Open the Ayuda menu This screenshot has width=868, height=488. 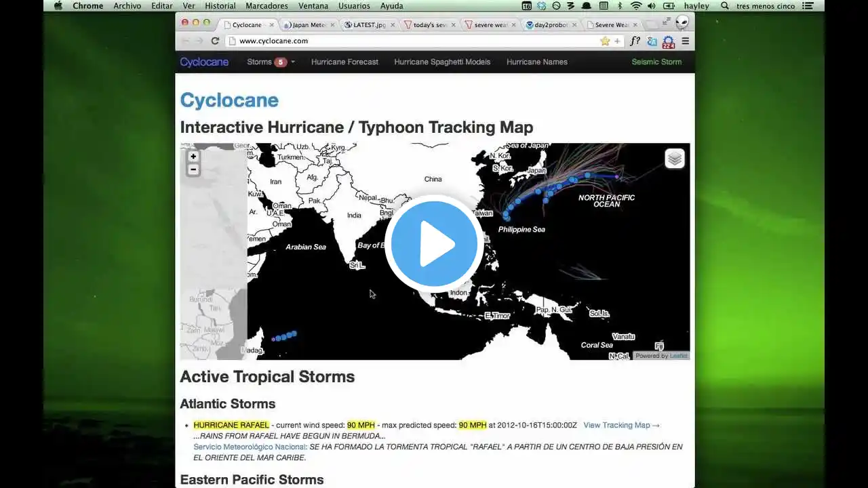tap(391, 5)
